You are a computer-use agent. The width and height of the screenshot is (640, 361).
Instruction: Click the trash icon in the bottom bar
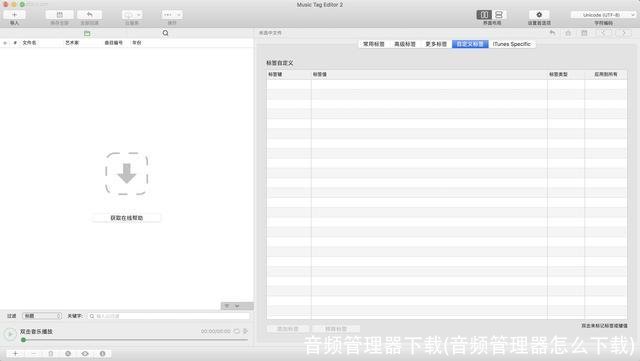(x=51, y=354)
